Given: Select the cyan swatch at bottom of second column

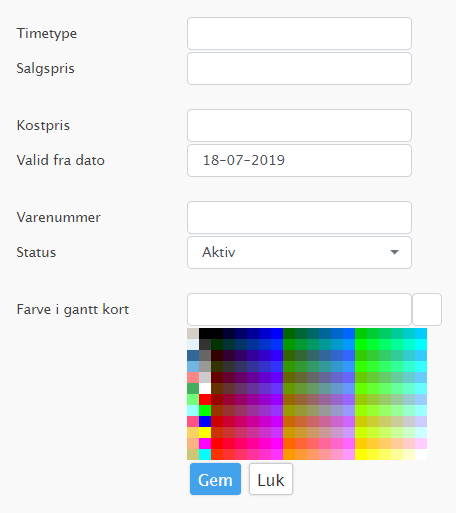Looking at the screenshot, I should [x=205, y=455].
